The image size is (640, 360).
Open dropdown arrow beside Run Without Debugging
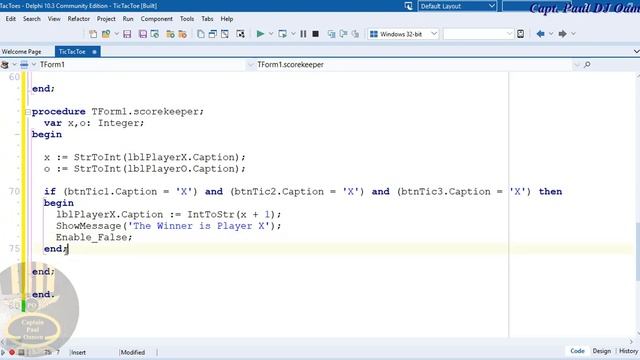click(293, 34)
